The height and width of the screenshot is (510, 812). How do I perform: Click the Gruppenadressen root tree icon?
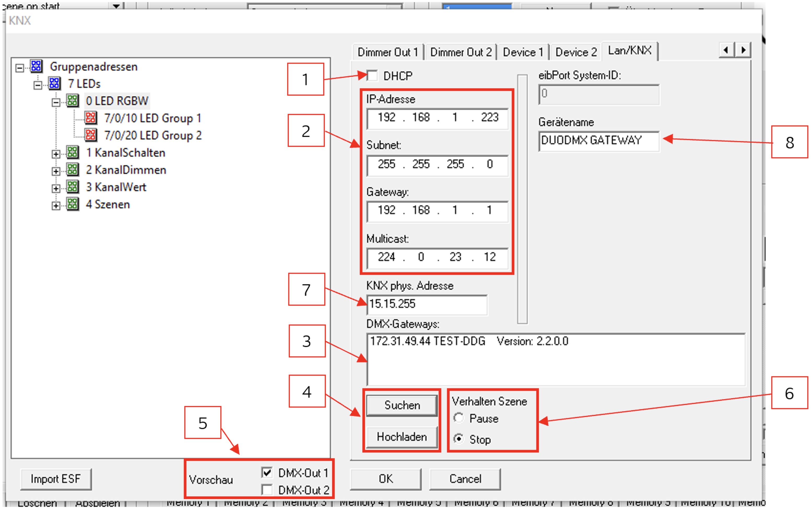tap(36, 66)
